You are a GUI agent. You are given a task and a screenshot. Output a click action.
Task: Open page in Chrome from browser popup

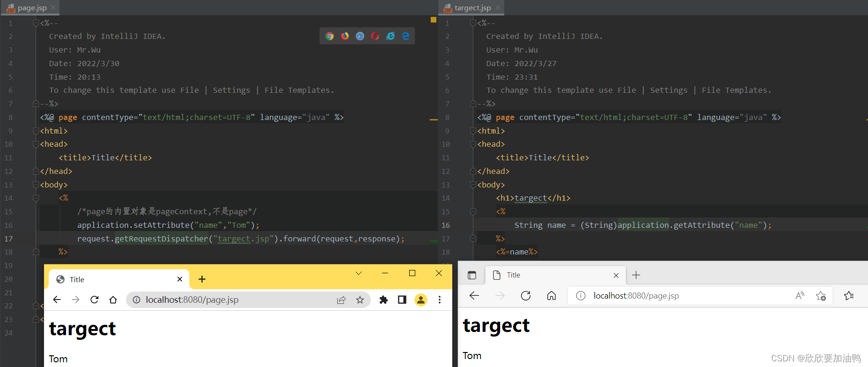click(x=330, y=36)
